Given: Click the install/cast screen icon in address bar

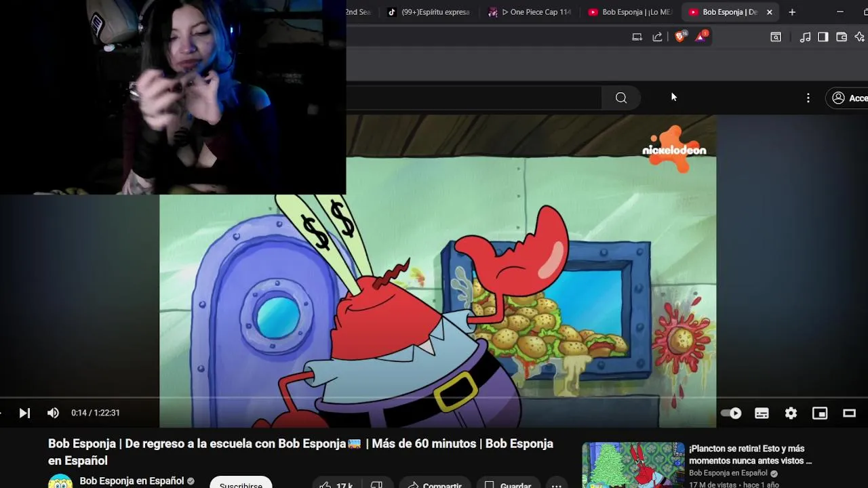Looking at the screenshot, I should click(x=637, y=37).
